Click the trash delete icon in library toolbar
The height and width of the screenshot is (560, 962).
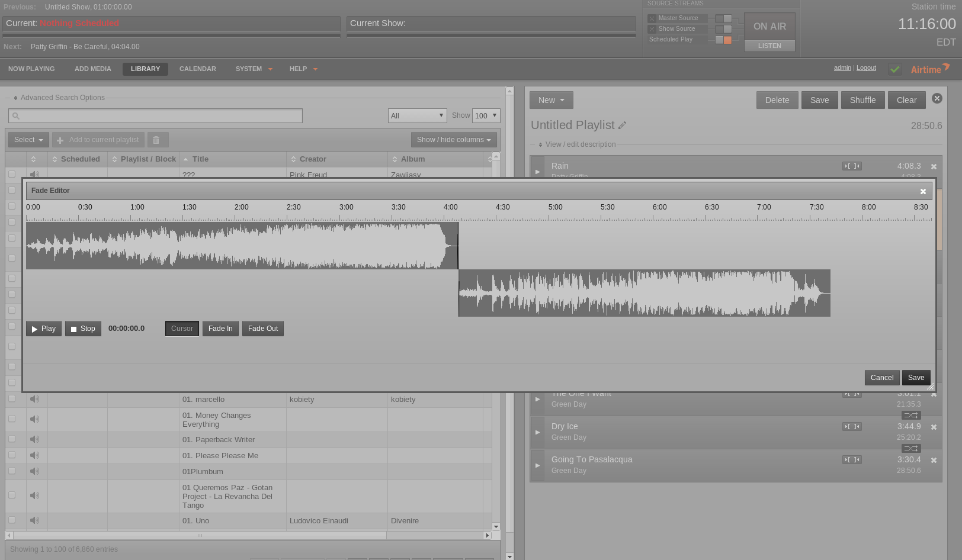coord(156,140)
